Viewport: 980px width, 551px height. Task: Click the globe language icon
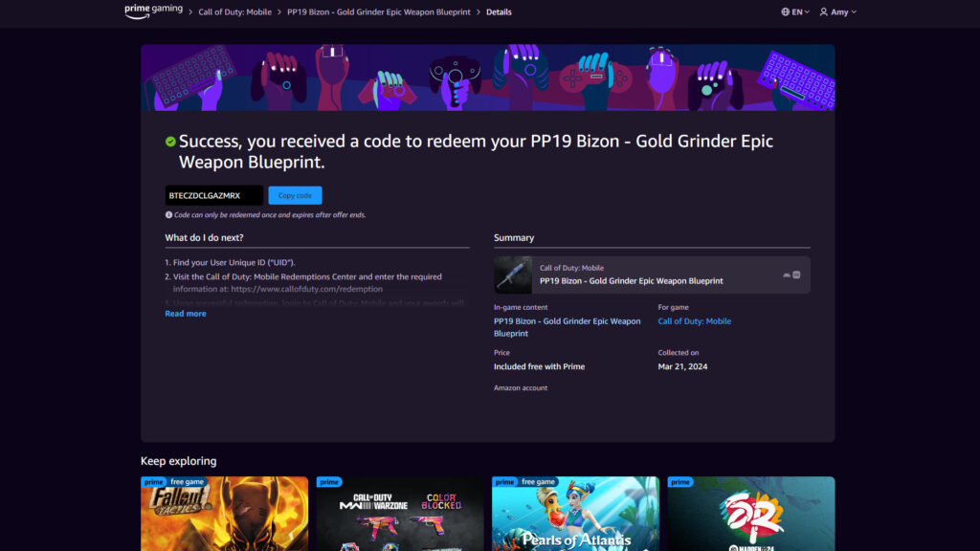[x=786, y=12]
